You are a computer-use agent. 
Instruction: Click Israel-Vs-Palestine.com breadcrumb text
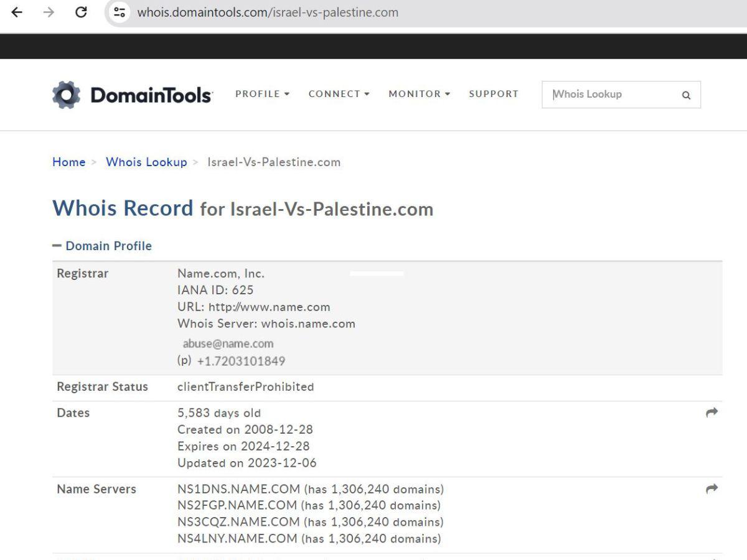274,162
